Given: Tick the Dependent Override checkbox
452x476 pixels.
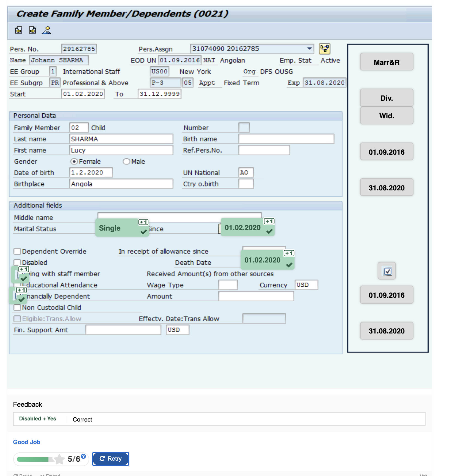Looking at the screenshot, I should tap(17, 251).
